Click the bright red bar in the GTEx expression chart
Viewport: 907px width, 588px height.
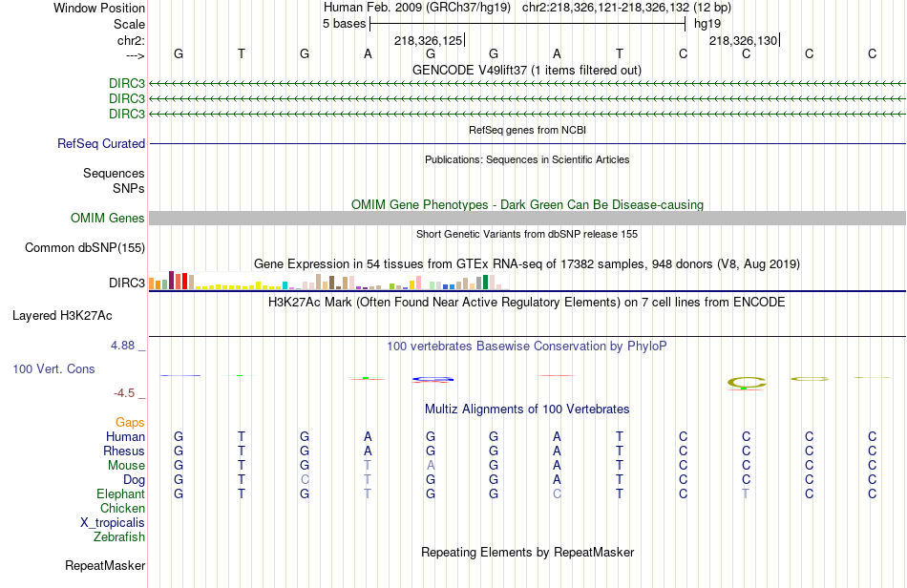pos(184,281)
